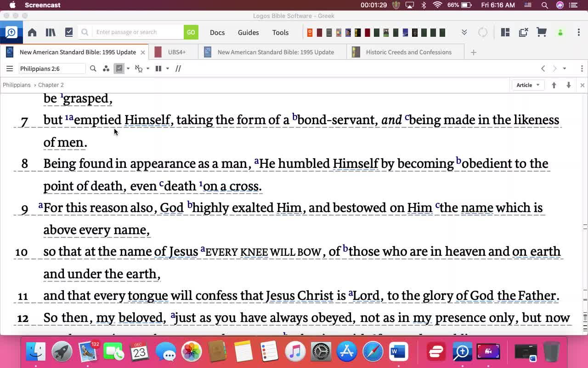The image size is (588, 368).
Task: Click the Chapter 2 breadcrumb link
Action: tap(51, 85)
